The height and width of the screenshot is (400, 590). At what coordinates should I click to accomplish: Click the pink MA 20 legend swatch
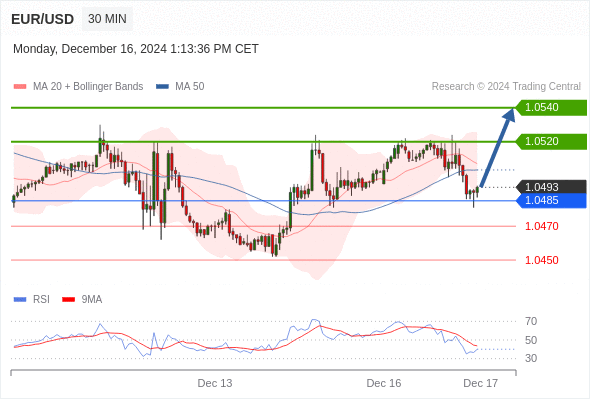[x=20, y=87]
